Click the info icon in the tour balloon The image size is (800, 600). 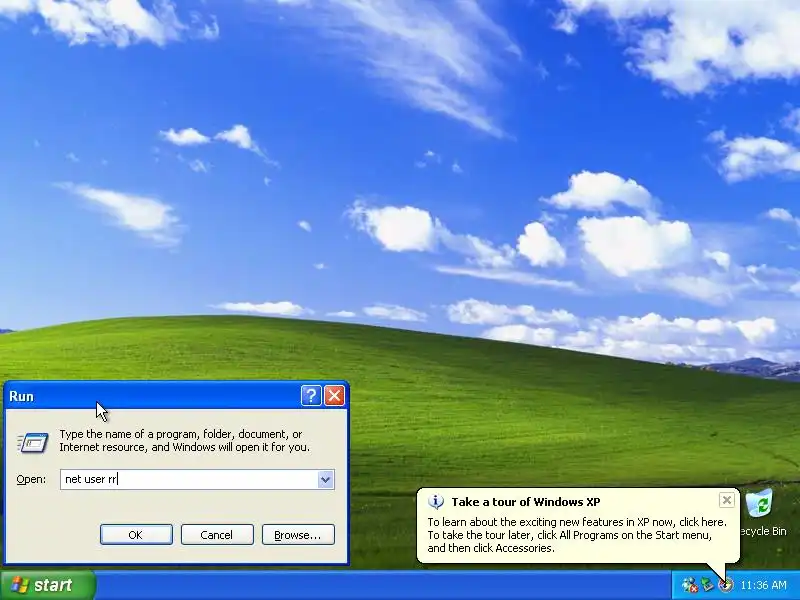[436, 502]
